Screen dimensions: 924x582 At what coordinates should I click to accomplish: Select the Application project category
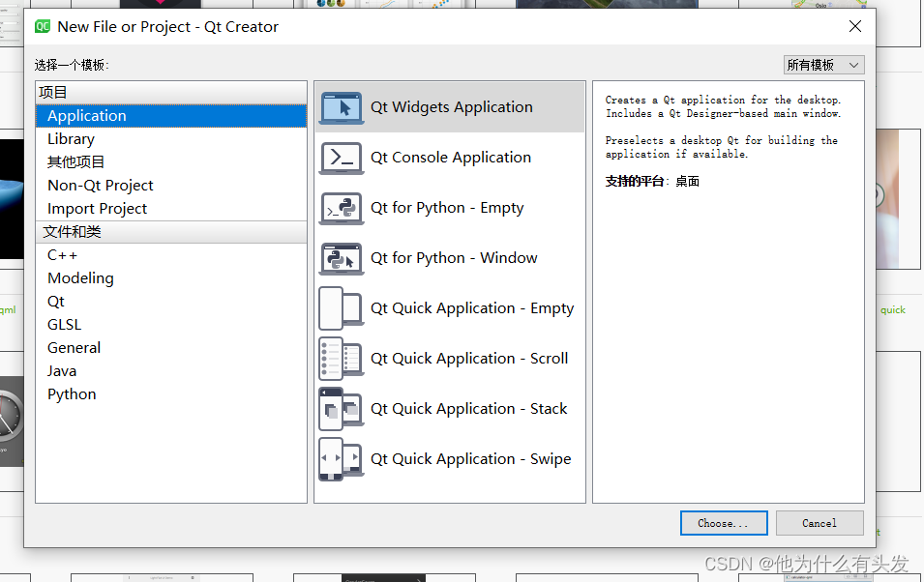[171, 115]
